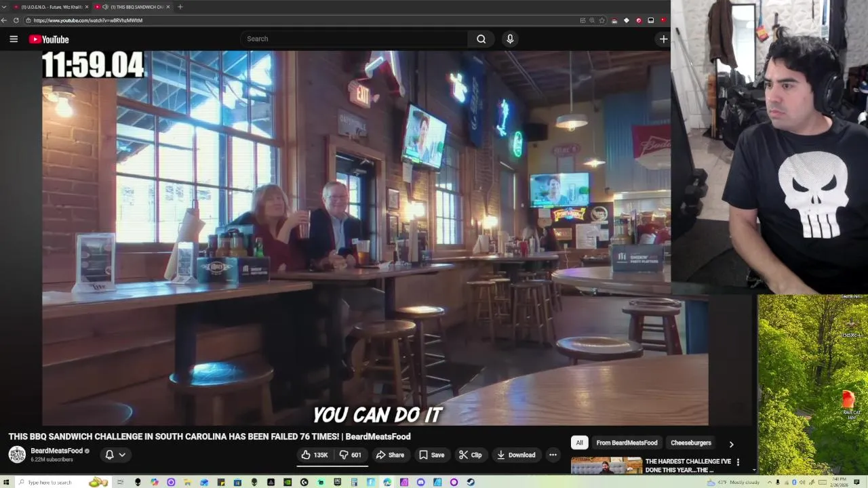Start voice search with the microphone icon
Viewport: 868px width, 488px height.
tap(510, 39)
